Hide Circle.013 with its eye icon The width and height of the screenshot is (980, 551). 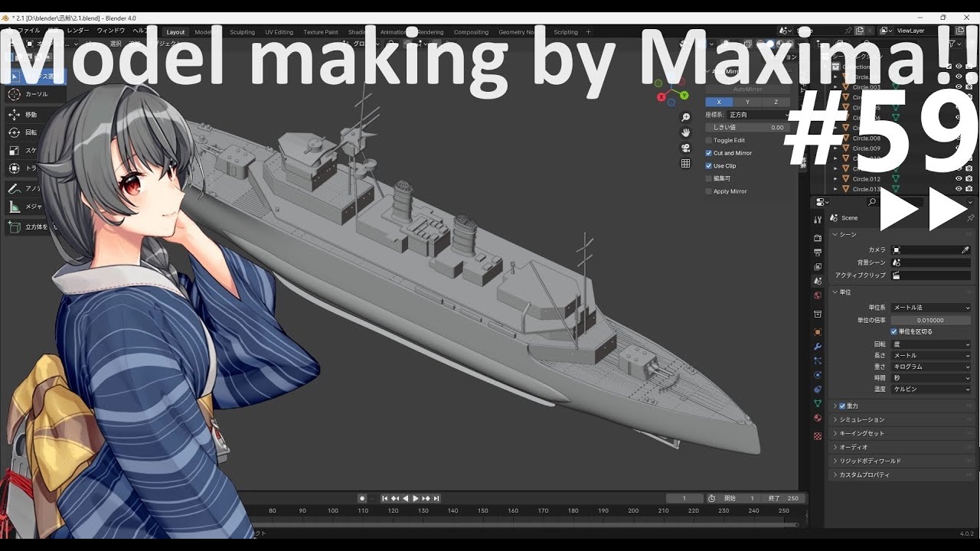pos(959,189)
